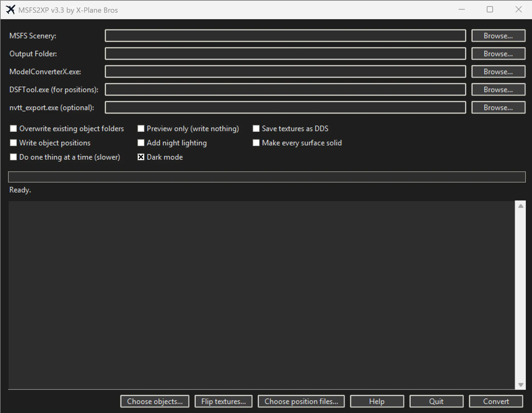Screen dimensions: 532x413
Task: Open the Choose objects dialog
Action: [x=155, y=401]
